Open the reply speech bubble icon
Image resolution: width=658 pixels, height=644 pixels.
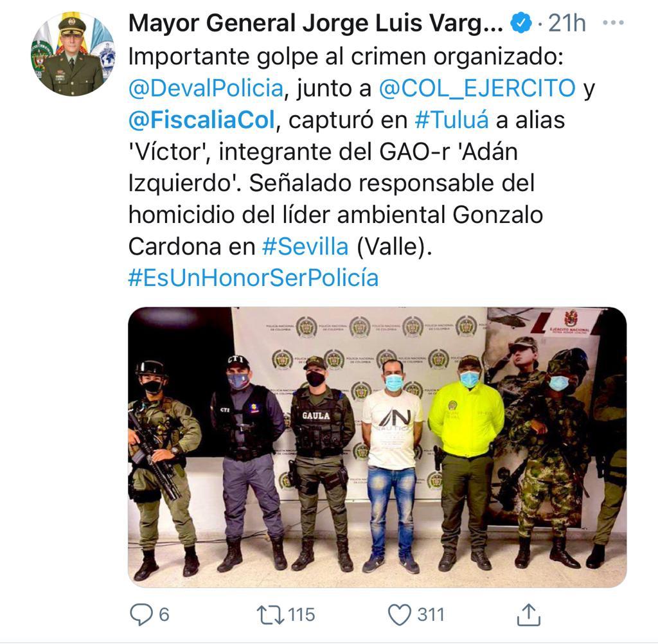point(141,615)
